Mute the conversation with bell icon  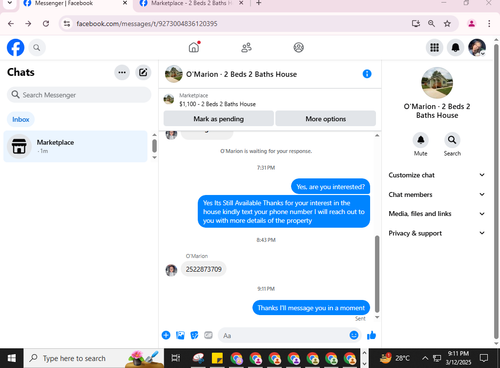click(x=421, y=140)
